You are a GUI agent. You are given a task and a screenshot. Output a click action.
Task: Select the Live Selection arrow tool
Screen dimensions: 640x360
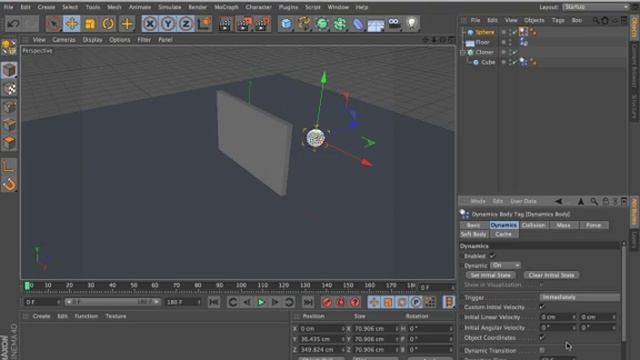[x=53, y=24]
